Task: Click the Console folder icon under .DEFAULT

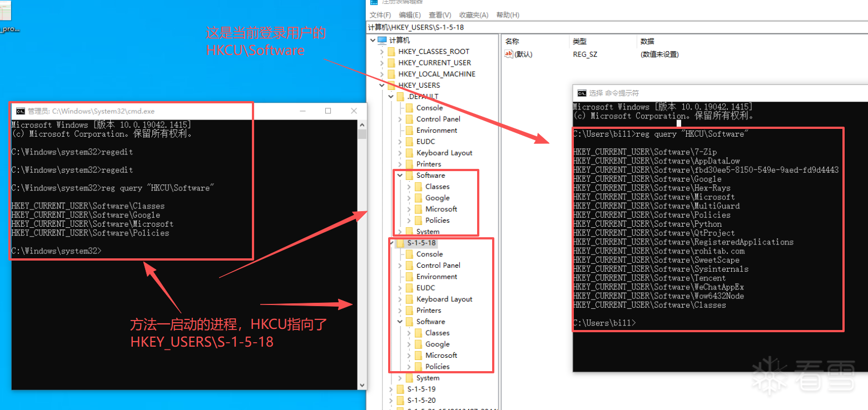Action: point(409,108)
